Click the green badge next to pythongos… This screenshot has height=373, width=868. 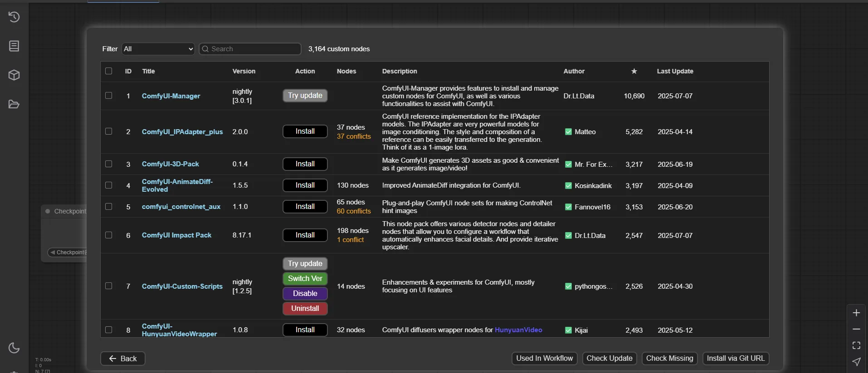[568, 286]
